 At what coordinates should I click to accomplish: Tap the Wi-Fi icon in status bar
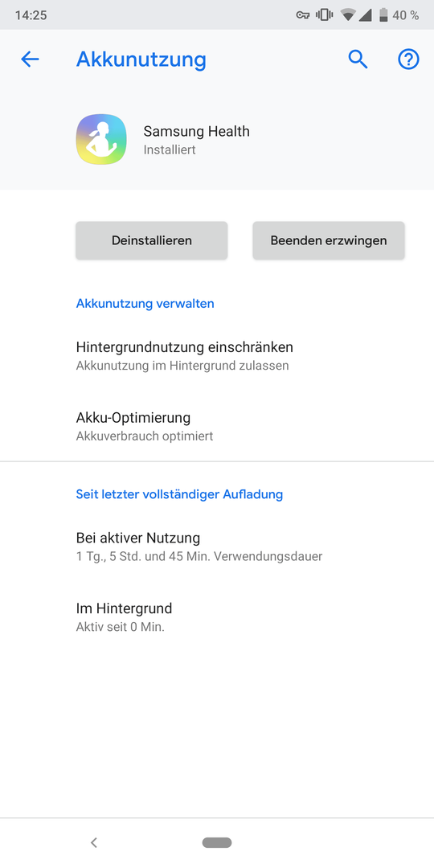(x=348, y=15)
